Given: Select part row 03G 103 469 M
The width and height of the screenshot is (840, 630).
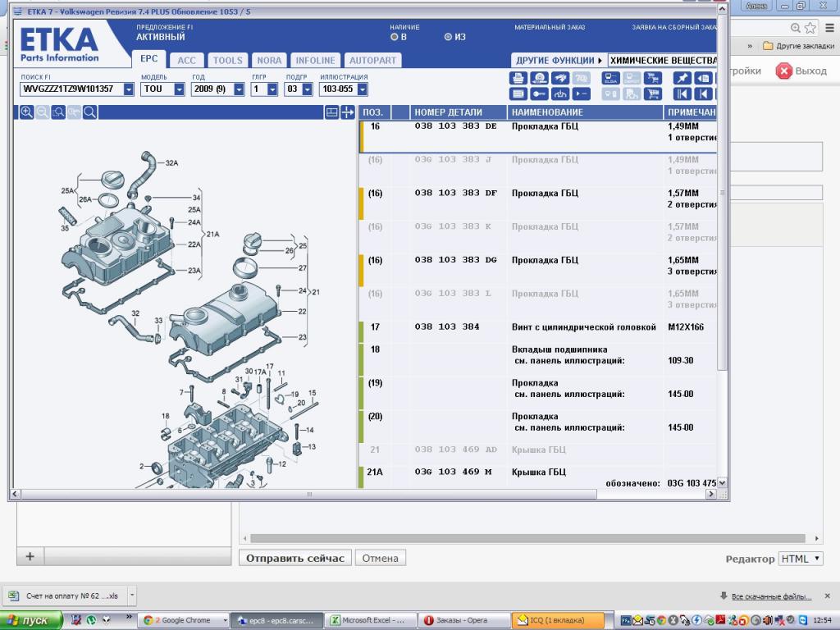Looking at the screenshot, I should [x=538, y=477].
